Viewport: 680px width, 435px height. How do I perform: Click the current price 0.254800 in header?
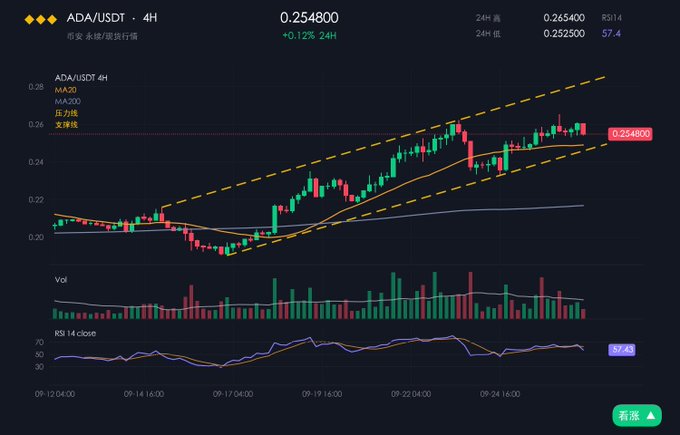tap(309, 18)
